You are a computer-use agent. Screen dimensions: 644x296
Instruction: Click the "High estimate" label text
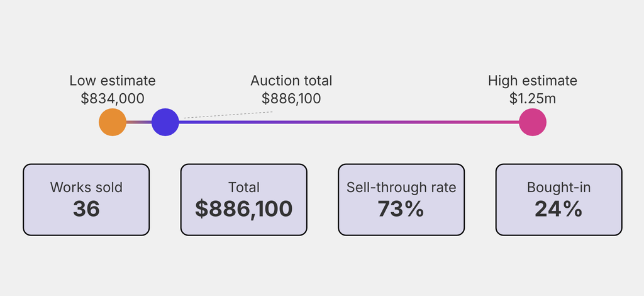533,81
